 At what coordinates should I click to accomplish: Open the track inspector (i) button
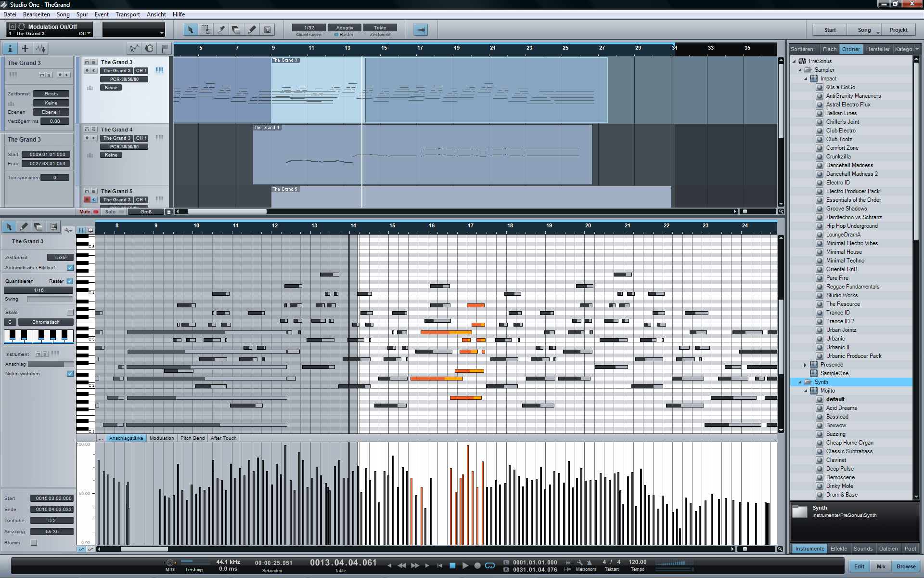tap(10, 48)
